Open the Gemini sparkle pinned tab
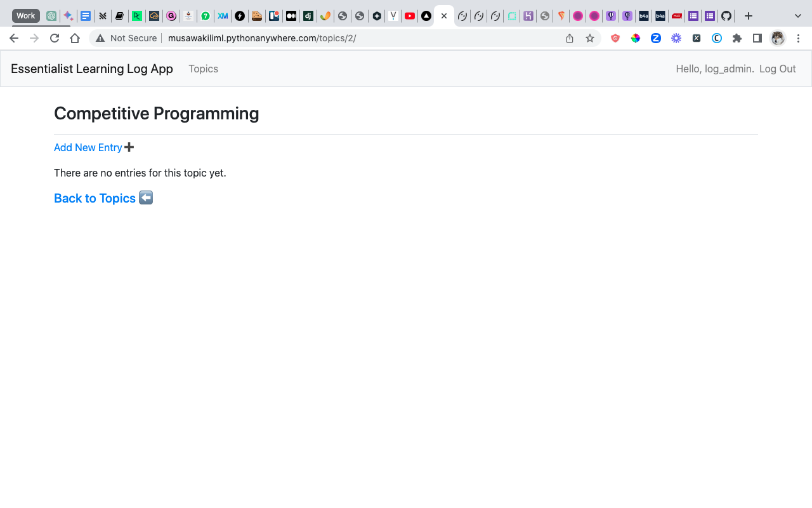The width and height of the screenshot is (812, 508). pos(68,16)
